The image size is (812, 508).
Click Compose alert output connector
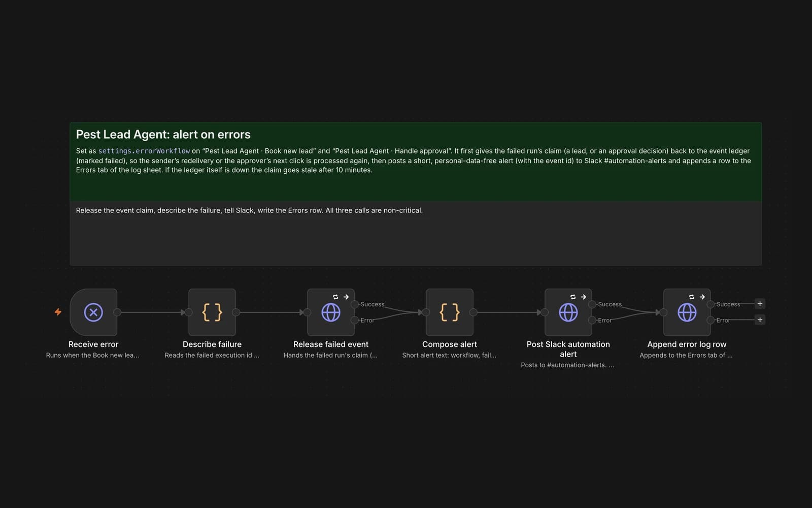point(473,312)
